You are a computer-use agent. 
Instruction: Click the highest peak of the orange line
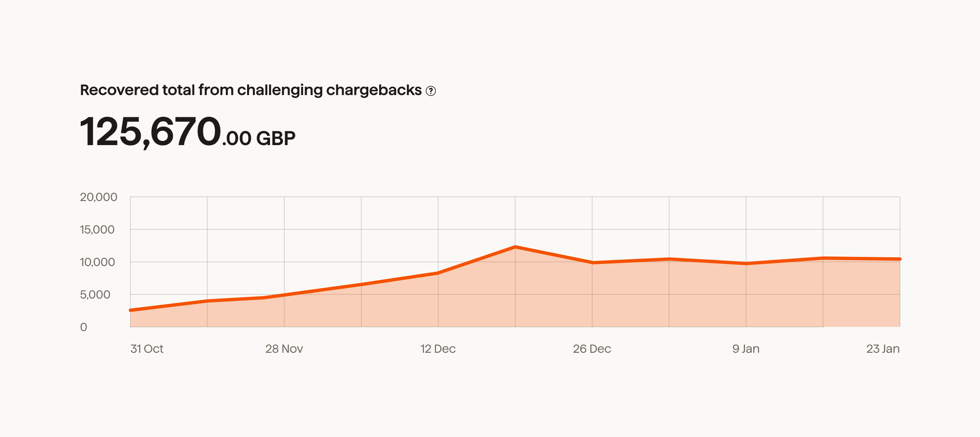[x=515, y=247]
